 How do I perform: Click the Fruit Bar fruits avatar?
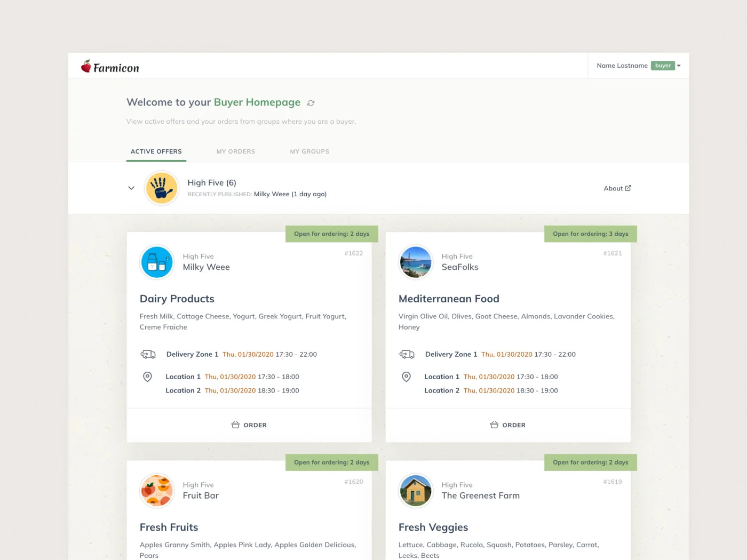click(x=157, y=490)
